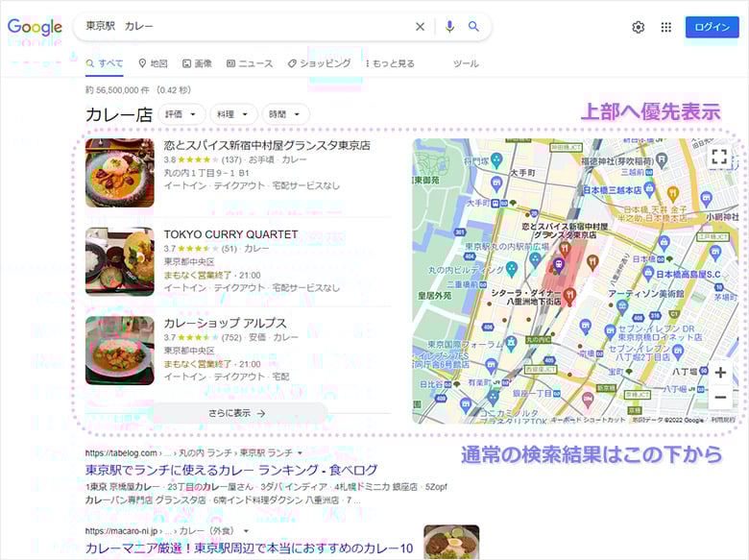
Task: Switch to the ショッピング tab
Action: pyautogui.click(x=319, y=63)
